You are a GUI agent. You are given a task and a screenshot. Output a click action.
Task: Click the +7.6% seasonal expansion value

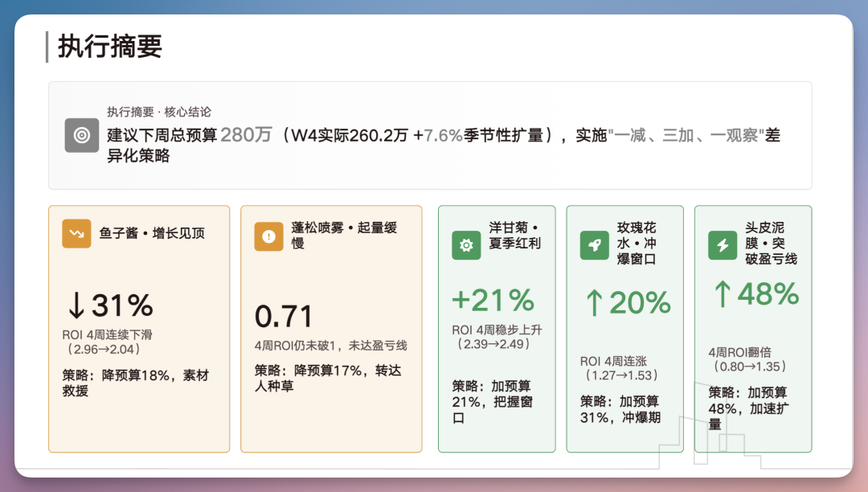click(x=437, y=135)
